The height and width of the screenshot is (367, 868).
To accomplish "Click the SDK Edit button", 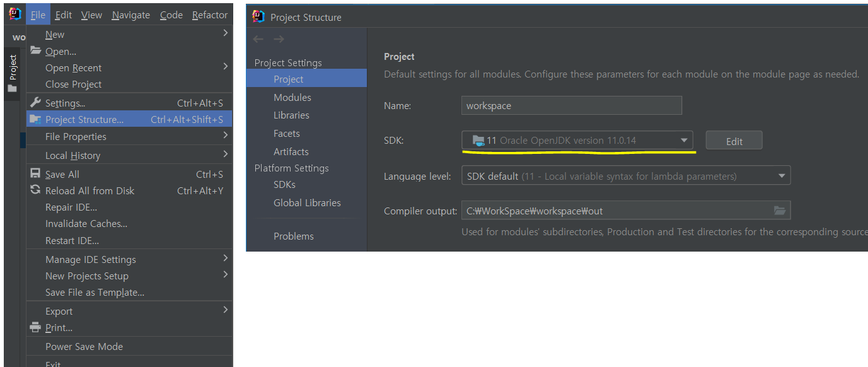I will coord(734,141).
